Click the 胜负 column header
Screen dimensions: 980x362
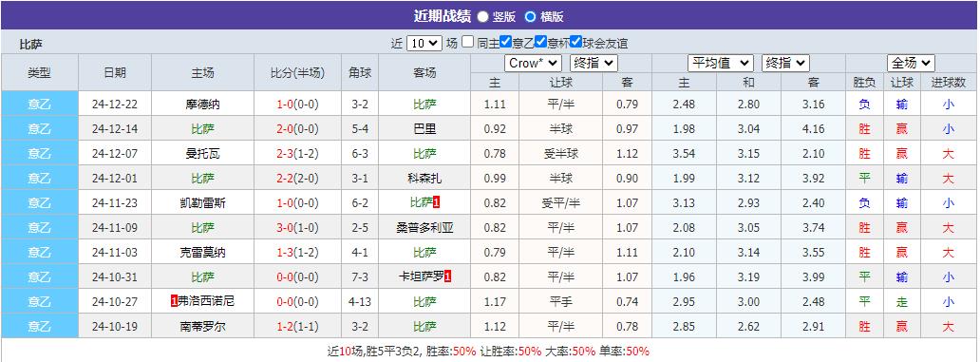point(864,82)
